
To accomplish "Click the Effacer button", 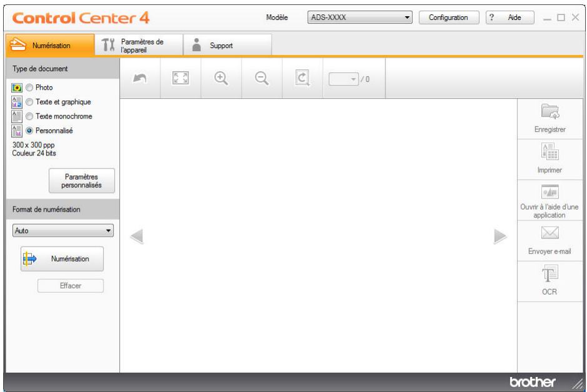I will (71, 286).
